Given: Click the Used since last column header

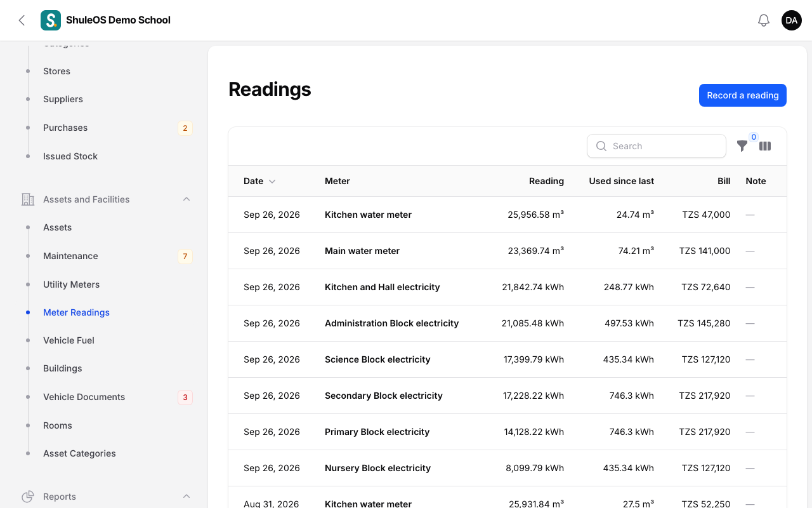Looking at the screenshot, I should pyautogui.click(x=621, y=181).
